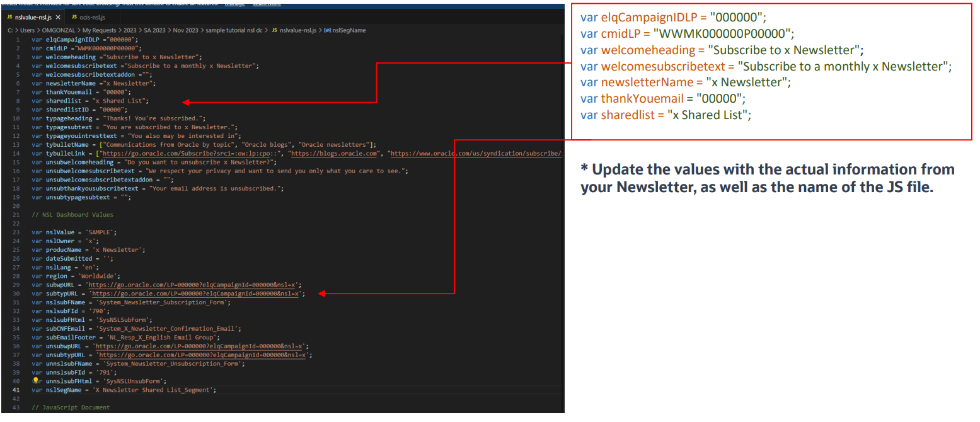980x422 pixels.
Task: Click "x Shared List" string on line 8
Action: (x=119, y=101)
